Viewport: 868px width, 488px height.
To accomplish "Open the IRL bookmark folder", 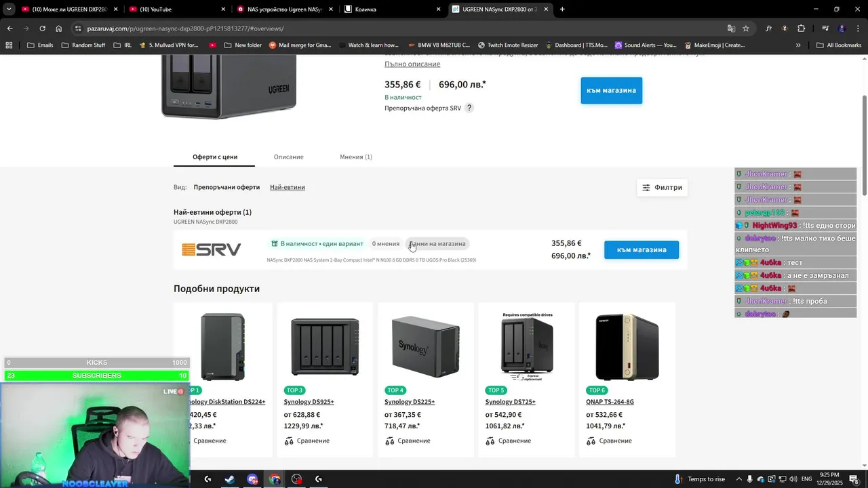I will point(122,45).
